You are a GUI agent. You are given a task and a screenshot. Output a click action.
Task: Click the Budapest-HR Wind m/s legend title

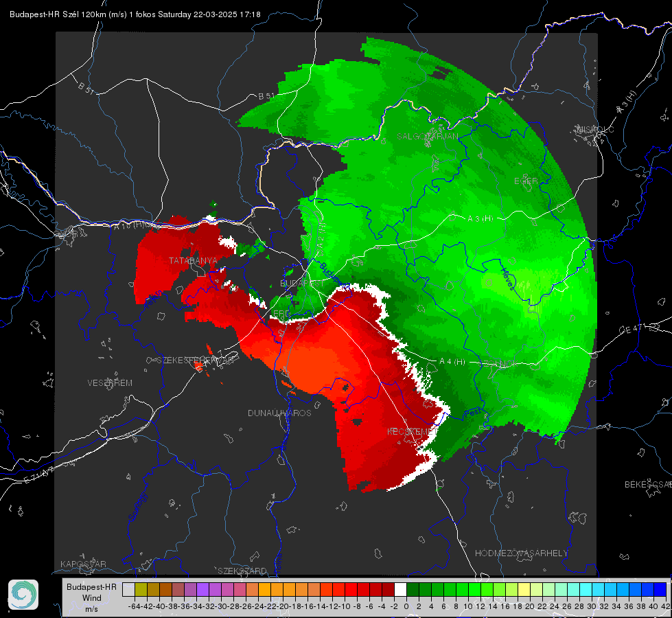(x=91, y=598)
